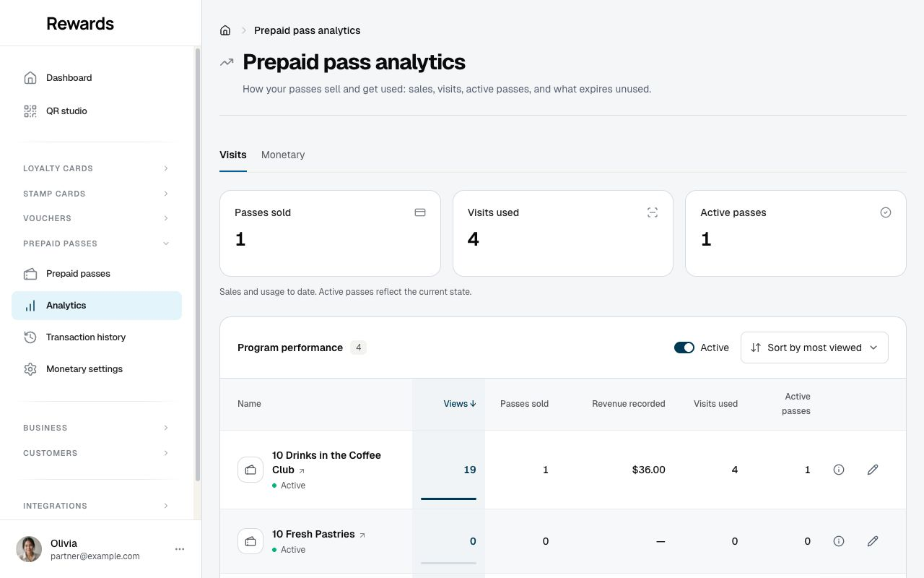
Task: Select Analytics in the sidebar
Action: [x=97, y=306]
